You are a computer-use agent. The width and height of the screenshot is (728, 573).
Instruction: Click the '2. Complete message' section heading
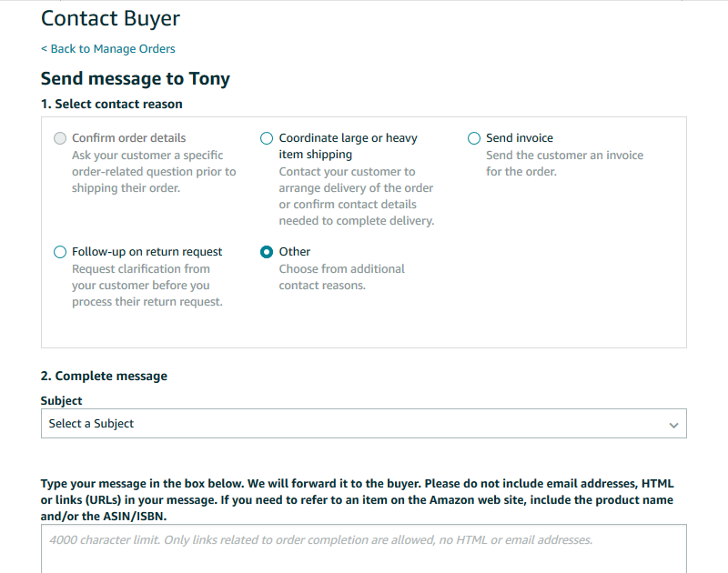104,376
